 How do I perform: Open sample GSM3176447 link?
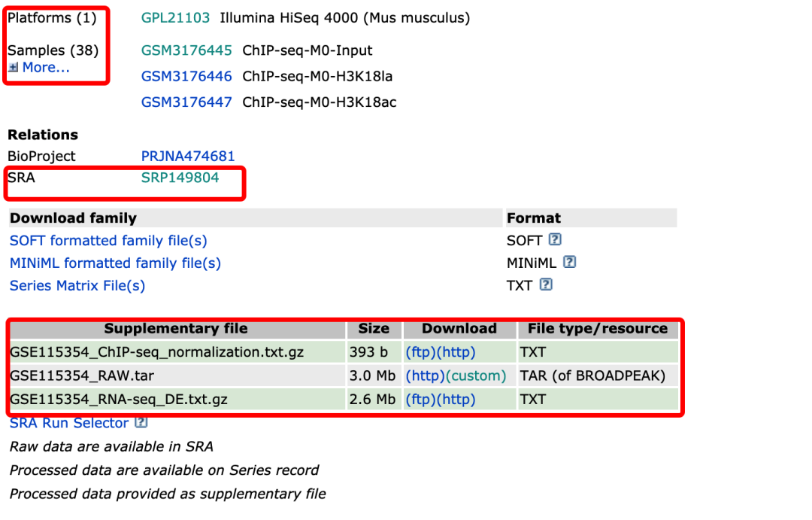tap(186, 102)
